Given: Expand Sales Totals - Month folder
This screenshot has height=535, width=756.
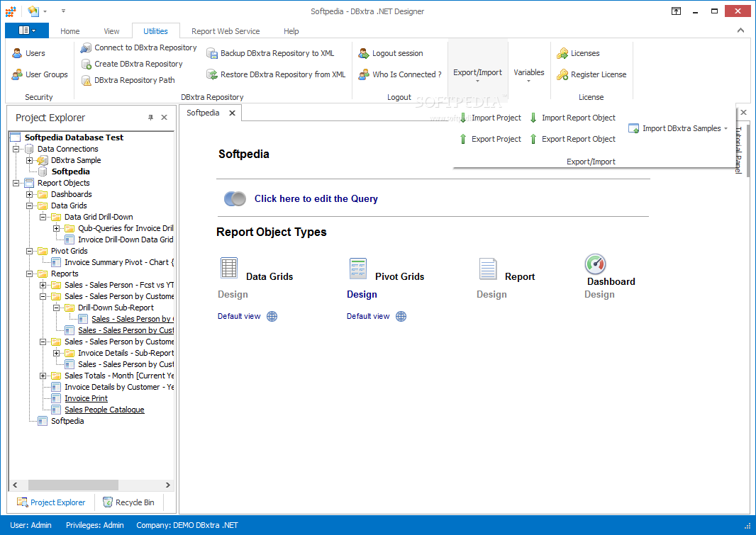Looking at the screenshot, I should pos(43,376).
